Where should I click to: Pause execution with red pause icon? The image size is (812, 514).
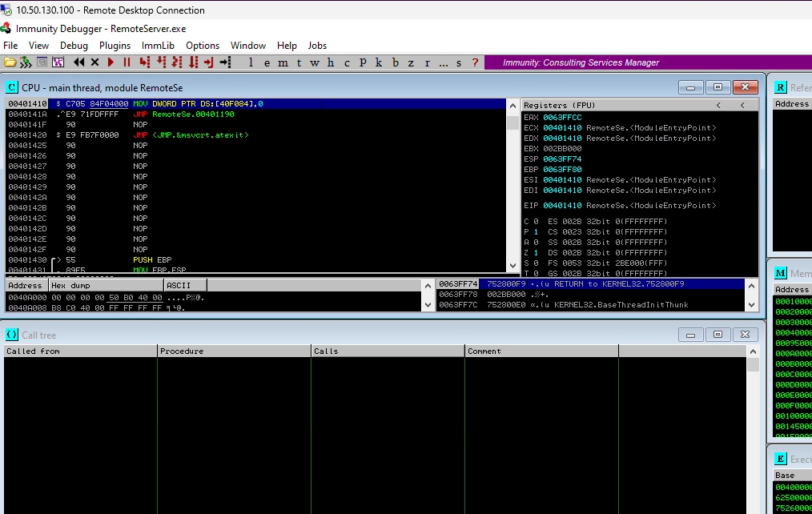click(x=127, y=62)
